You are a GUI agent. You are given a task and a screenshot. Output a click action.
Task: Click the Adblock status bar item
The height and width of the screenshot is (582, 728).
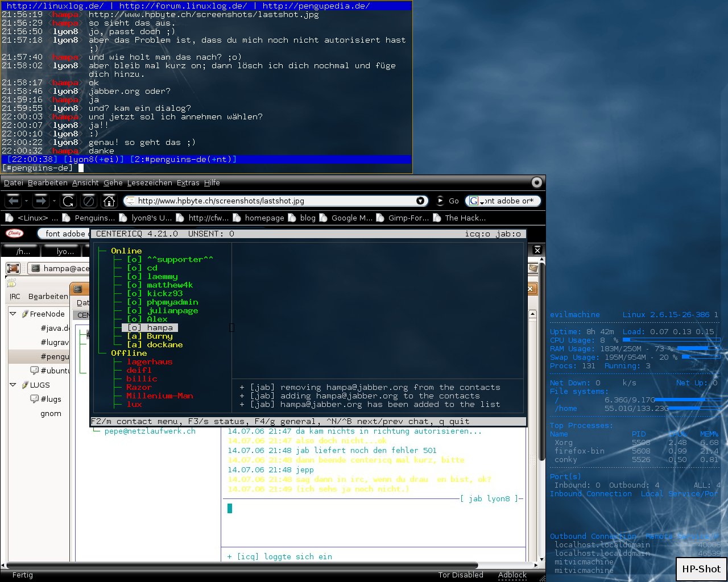tap(512, 575)
